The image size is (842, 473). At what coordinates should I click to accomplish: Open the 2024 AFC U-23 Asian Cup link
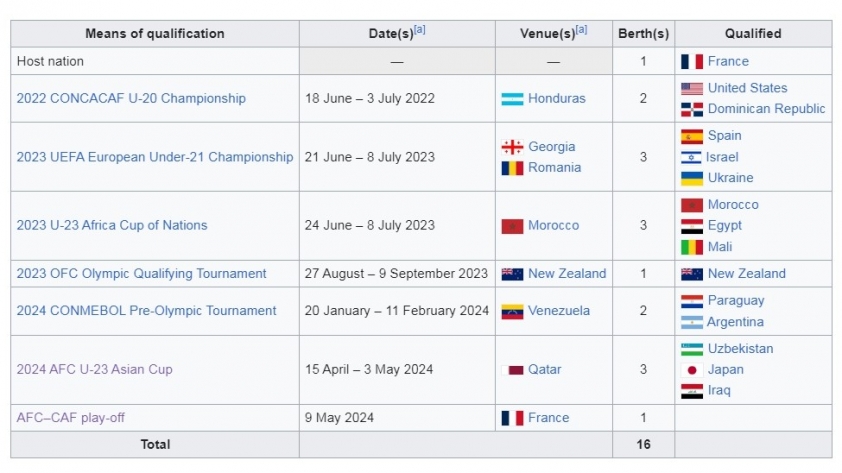click(x=95, y=369)
